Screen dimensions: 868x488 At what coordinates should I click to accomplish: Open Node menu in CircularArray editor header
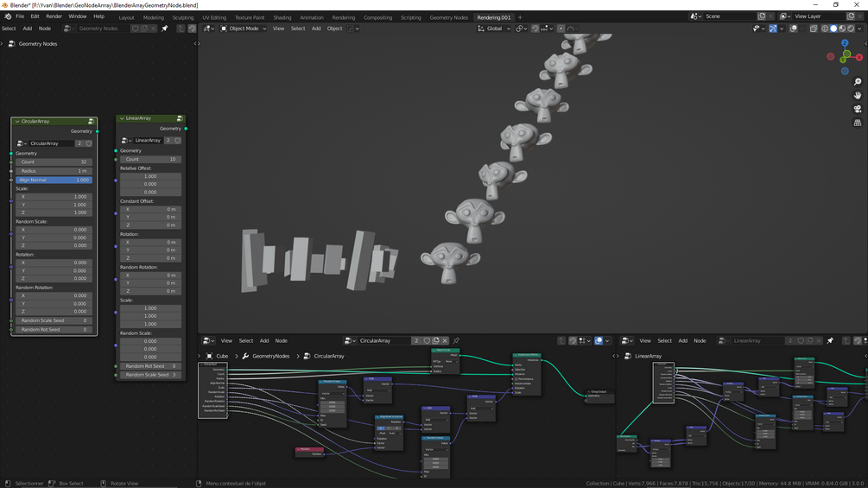282,341
